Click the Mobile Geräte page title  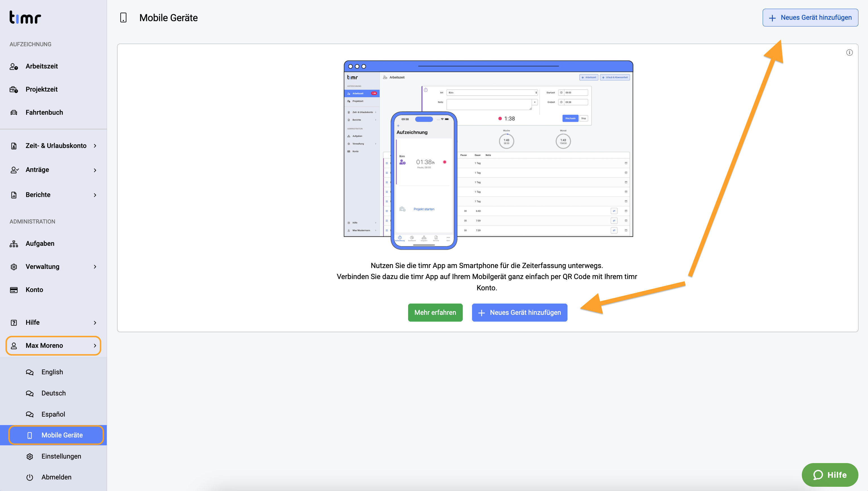[168, 18]
